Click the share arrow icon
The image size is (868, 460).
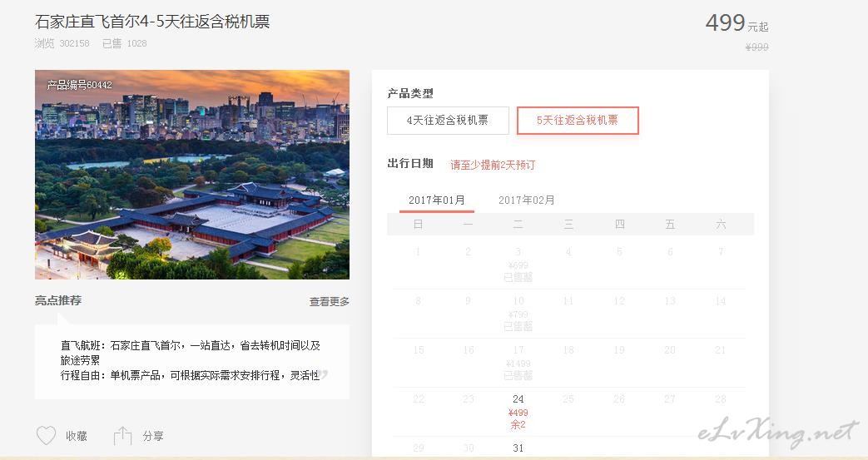coord(122,436)
